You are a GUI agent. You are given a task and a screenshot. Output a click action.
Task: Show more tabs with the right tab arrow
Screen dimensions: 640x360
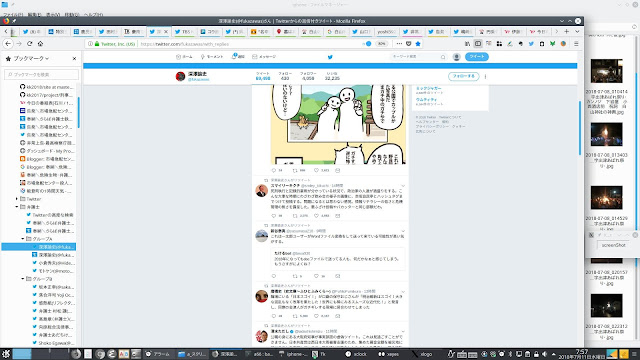click(x=556, y=31)
